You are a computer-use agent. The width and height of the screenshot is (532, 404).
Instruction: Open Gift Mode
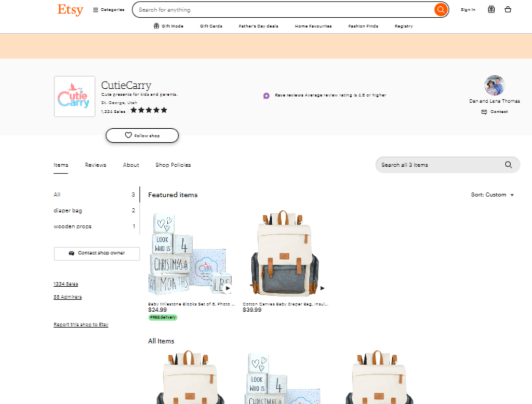pos(168,26)
